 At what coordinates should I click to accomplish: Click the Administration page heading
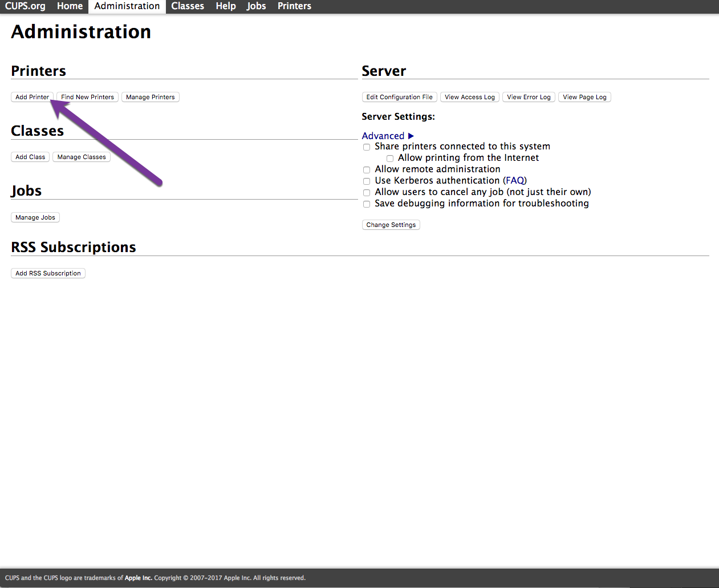coord(81,32)
